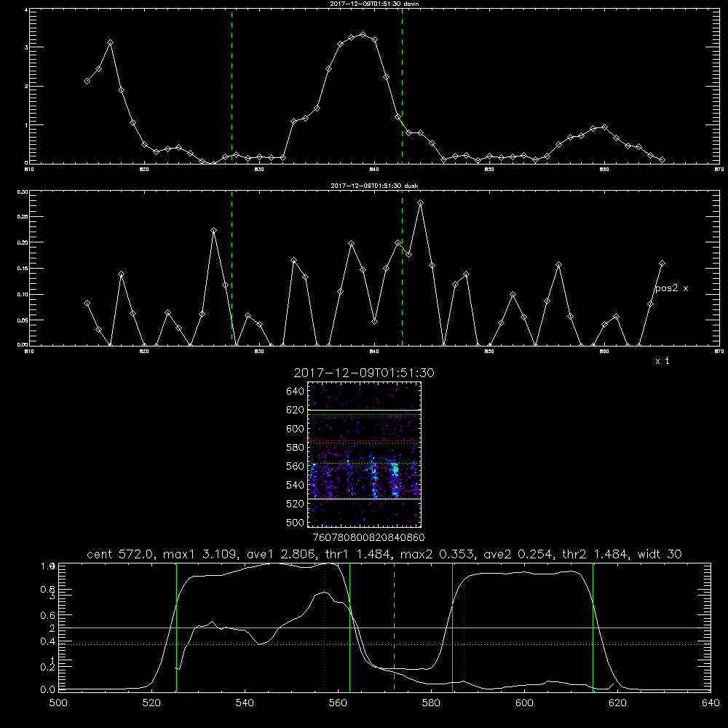Click the dawn plot's first peak marker near 817

click(110, 43)
